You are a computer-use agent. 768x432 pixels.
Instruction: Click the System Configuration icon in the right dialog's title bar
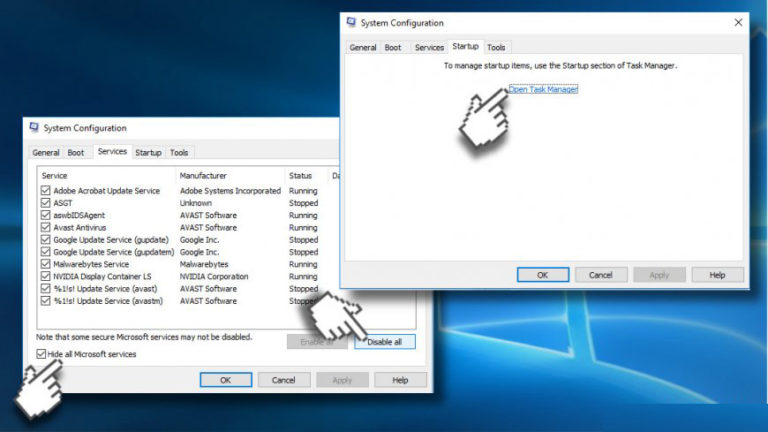pos(351,23)
